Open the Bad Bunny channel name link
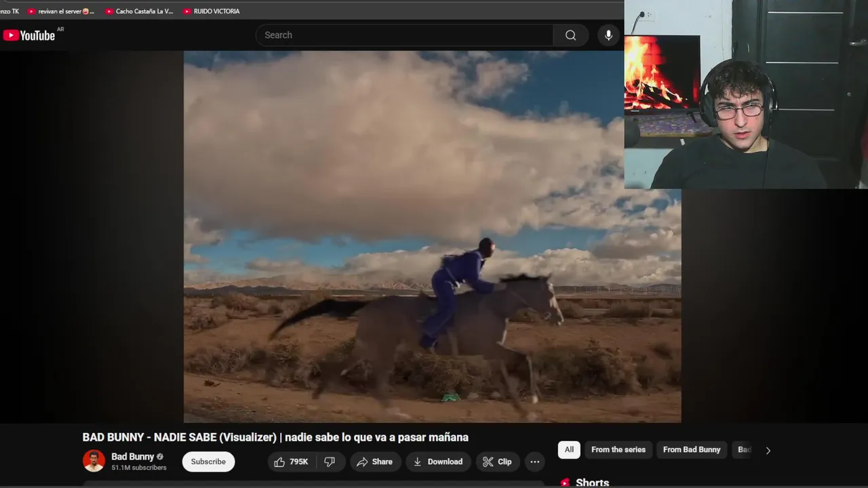Image resolution: width=868 pixels, height=488 pixels. click(x=133, y=457)
